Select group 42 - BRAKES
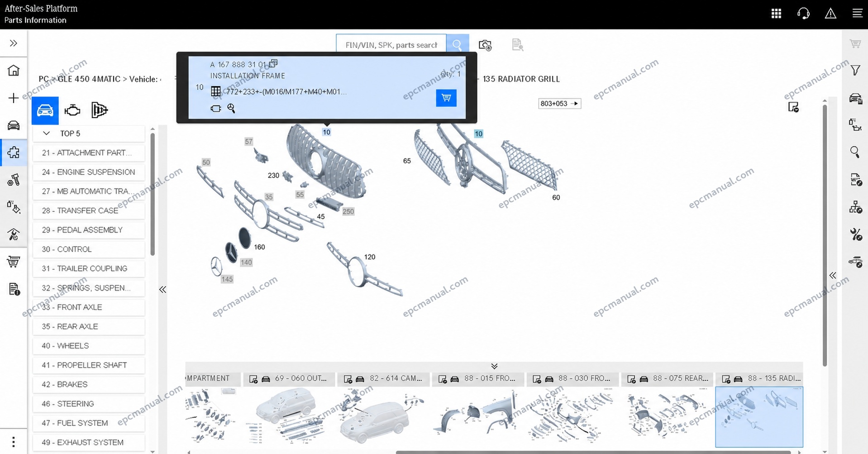Screen dimensions: 868x454 click(x=89, y=384)
